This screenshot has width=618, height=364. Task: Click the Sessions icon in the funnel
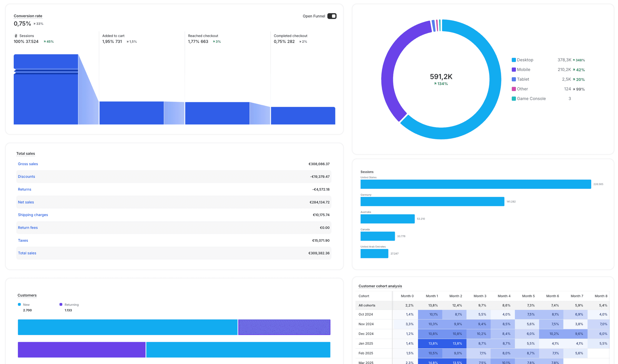16,36
